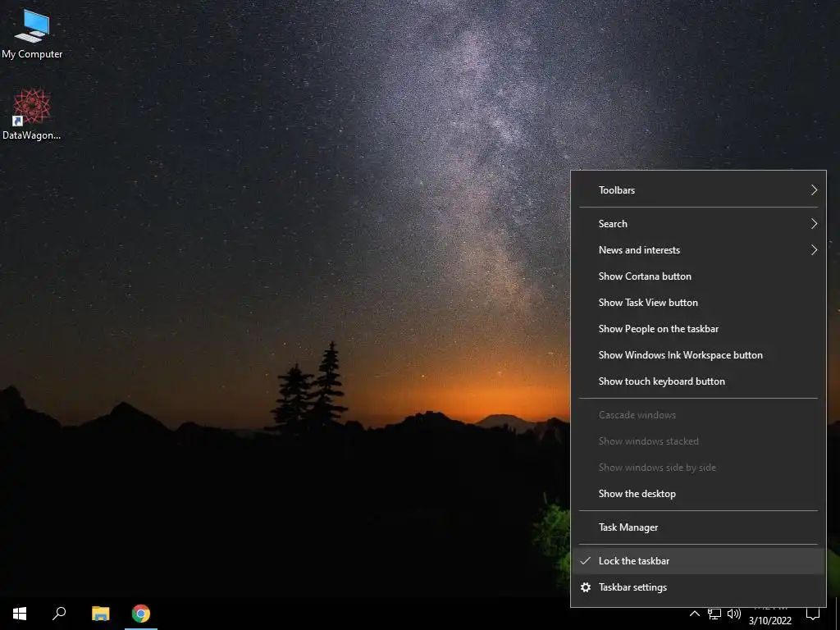The height and width of the screenshot is (630, 840).
Task: Expand the Search submenu
Action: 699,224
